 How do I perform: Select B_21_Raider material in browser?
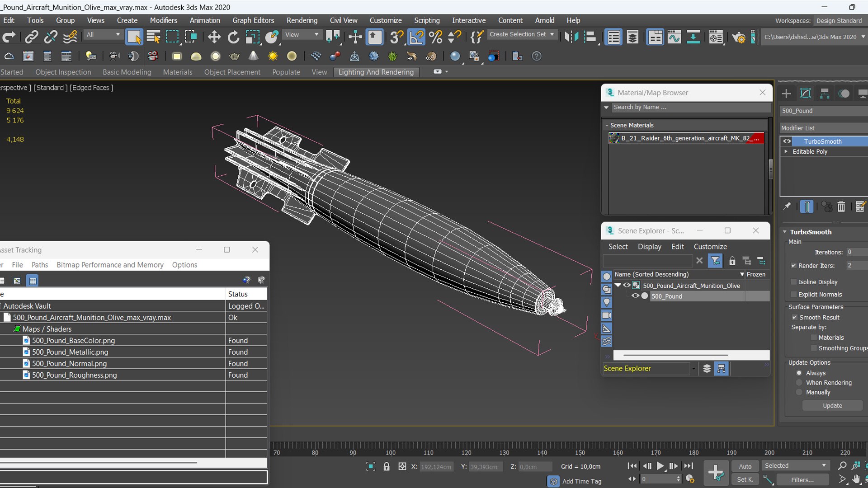click(x=686, y=138)
